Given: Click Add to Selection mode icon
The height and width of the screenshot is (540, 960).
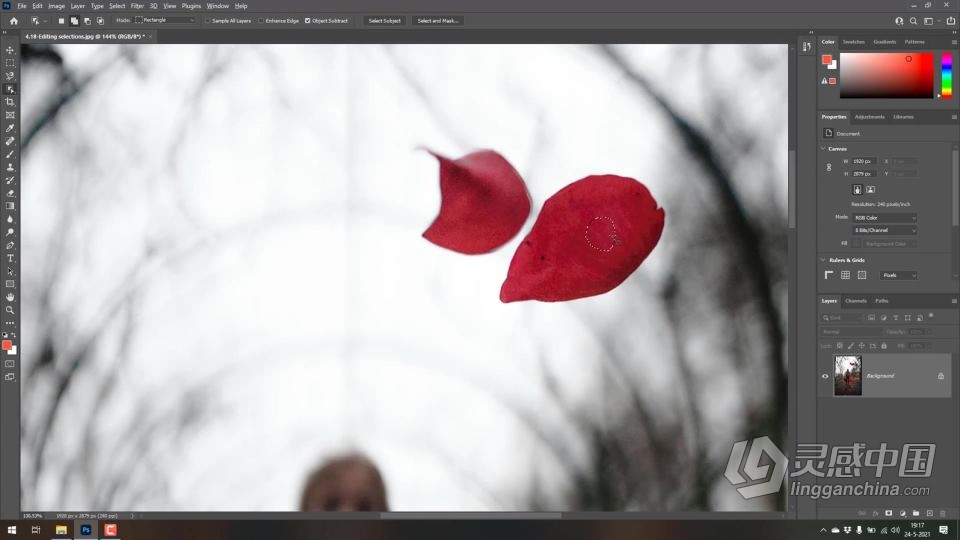Looking at the screenshot, I should coord(74,21).
